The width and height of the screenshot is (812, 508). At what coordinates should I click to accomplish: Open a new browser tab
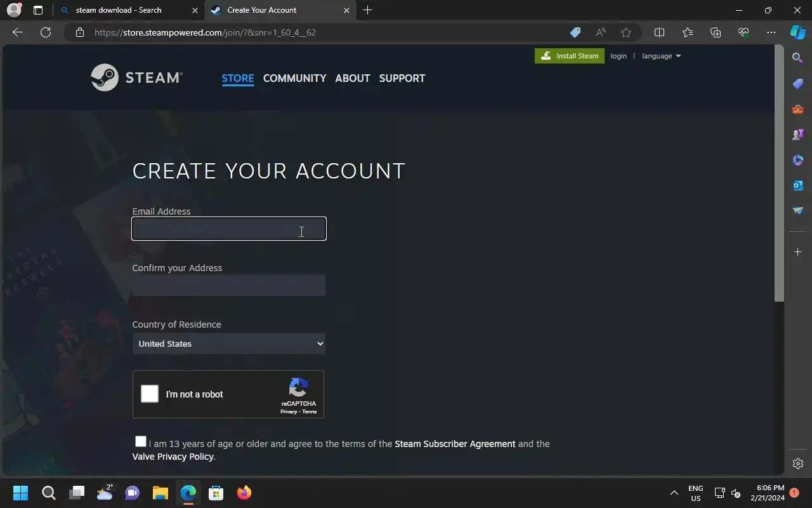tap(367, 10)
